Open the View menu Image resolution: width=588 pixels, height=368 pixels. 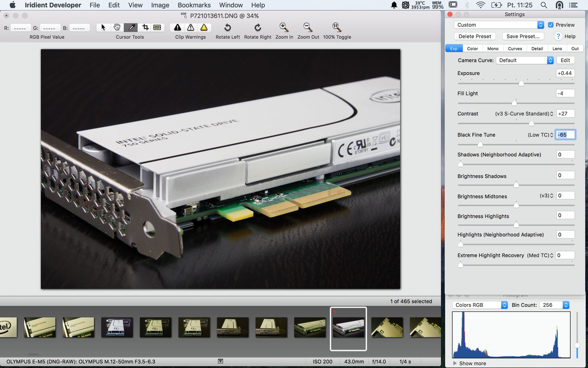(x=135, y=5)
